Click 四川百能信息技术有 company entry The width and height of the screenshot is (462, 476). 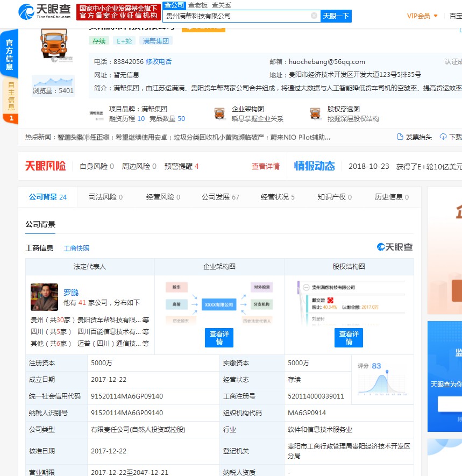(x=109, y=332)
